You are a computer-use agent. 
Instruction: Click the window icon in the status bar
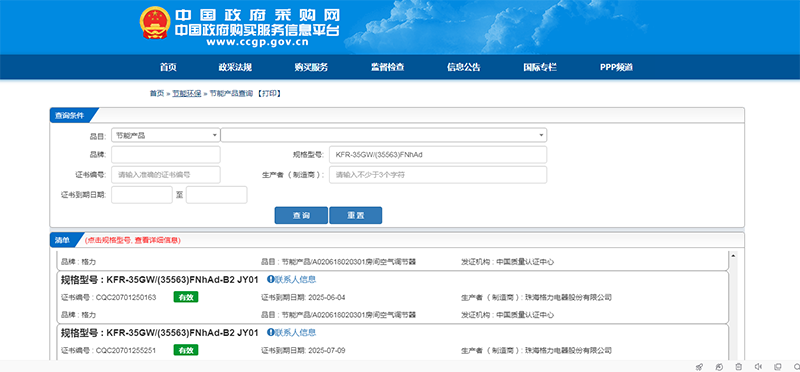click(778, 366)
